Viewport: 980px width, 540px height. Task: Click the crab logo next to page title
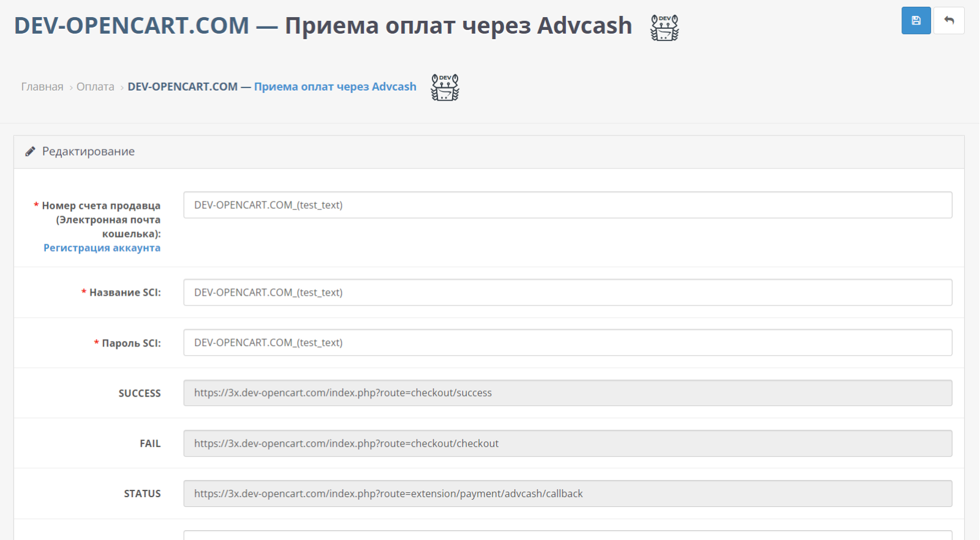click(665, 28)
